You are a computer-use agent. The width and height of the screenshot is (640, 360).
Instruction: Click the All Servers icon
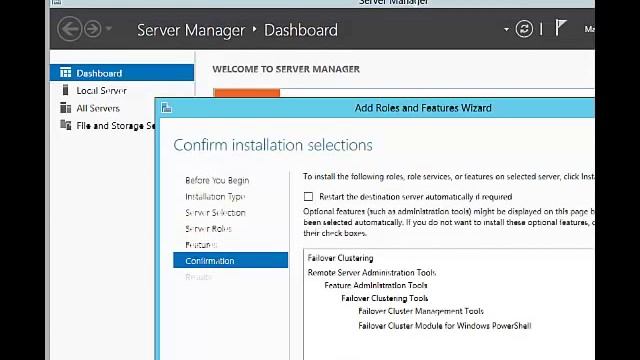65,108
